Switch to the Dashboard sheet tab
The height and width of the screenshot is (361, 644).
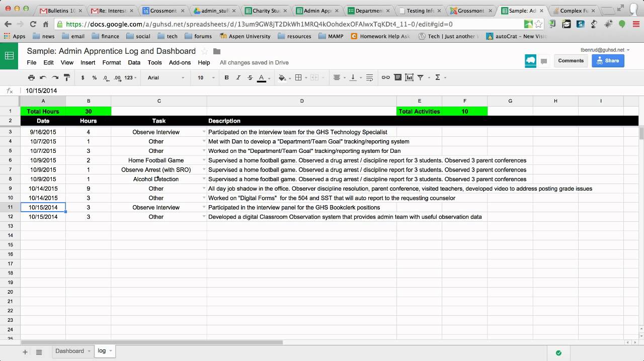(x=69, y=351)
